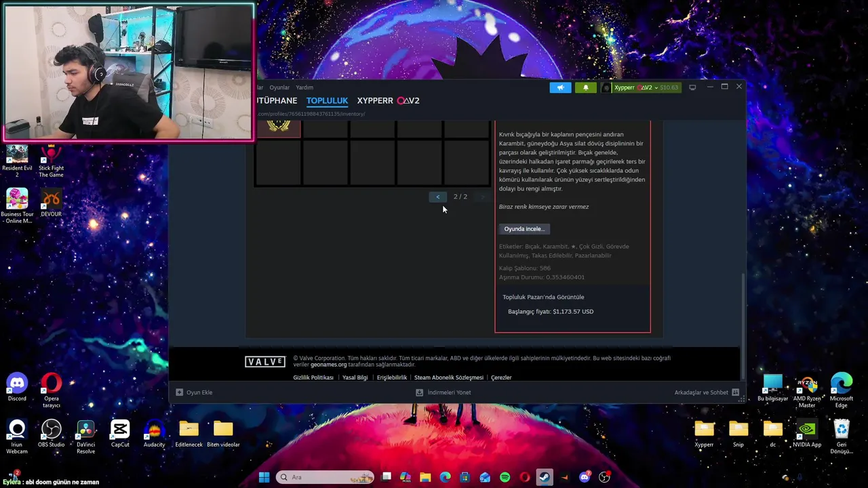The width and height of the screenshot is (868, 488).
Task: Expand Xypperr account dropdown
Action: tap(646, 87)
